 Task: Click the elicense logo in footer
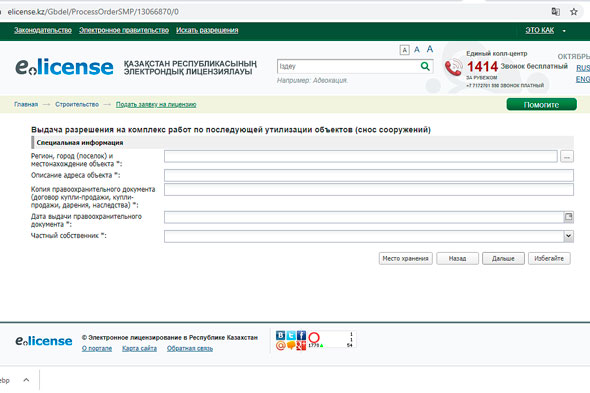(44, 341)
